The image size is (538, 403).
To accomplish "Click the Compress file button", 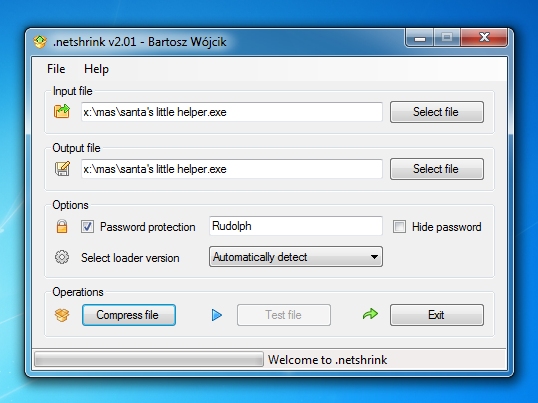I will (x=129, y=315).
